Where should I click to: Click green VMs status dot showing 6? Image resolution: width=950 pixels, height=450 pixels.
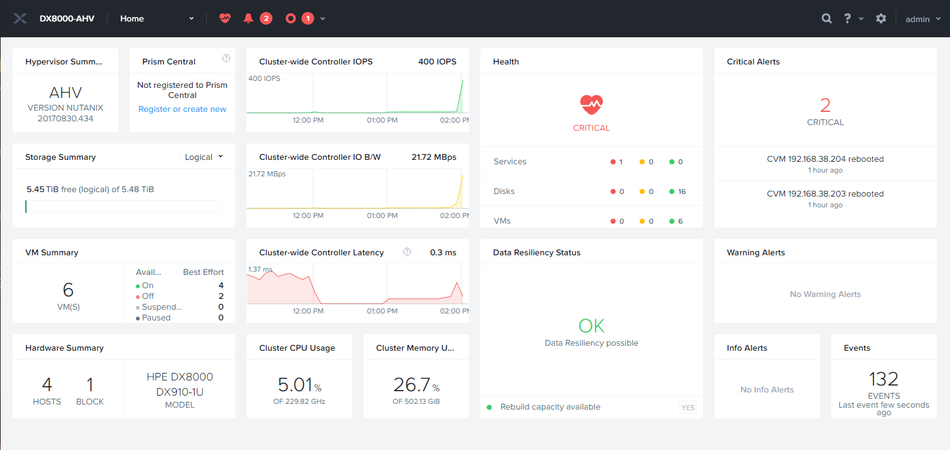pos(671,221)
